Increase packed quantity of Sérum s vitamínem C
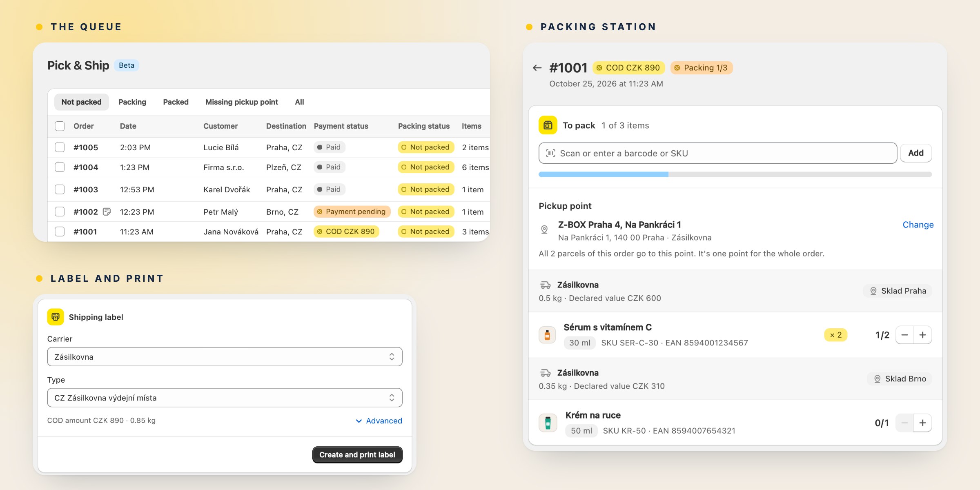 pyautogui.click(x=923, y=335)
